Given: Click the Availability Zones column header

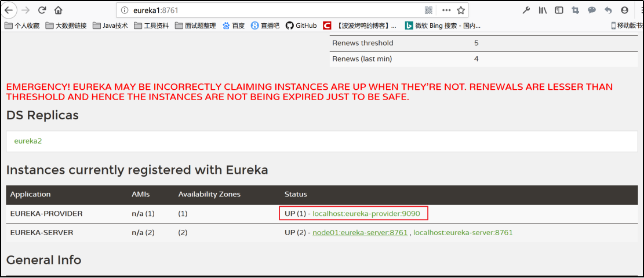Looking at the screenshot, I should 209,194.
